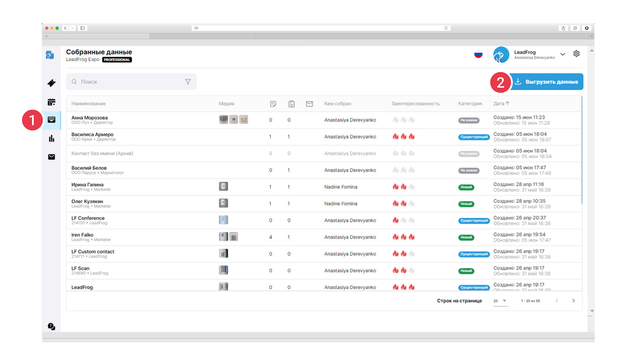
Task: Open the Iren Falko contact
Action: point(82,235)
